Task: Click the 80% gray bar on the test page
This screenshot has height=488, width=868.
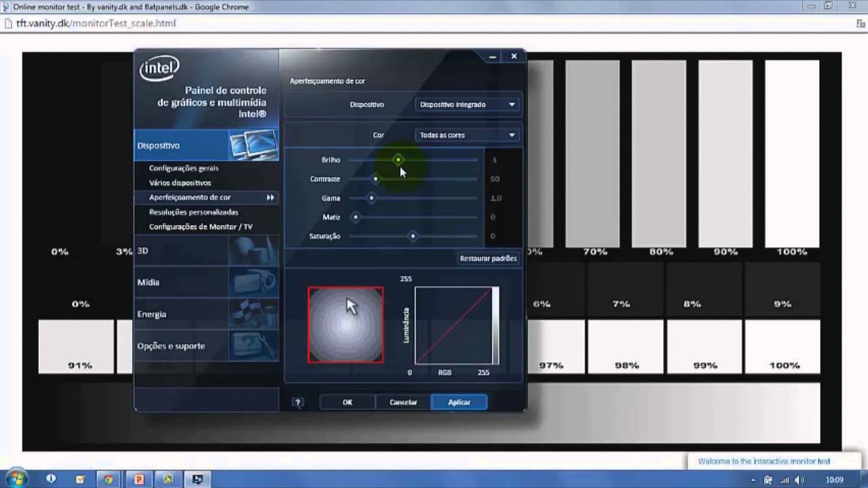Action: point(658,154)
